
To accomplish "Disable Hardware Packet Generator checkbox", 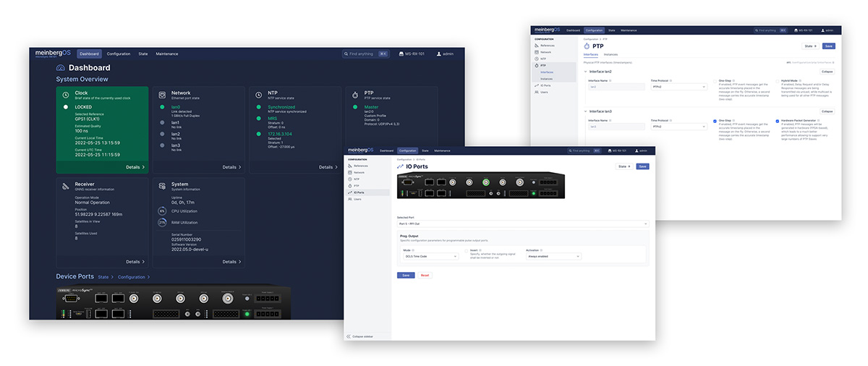I will [x=777, y=121].
